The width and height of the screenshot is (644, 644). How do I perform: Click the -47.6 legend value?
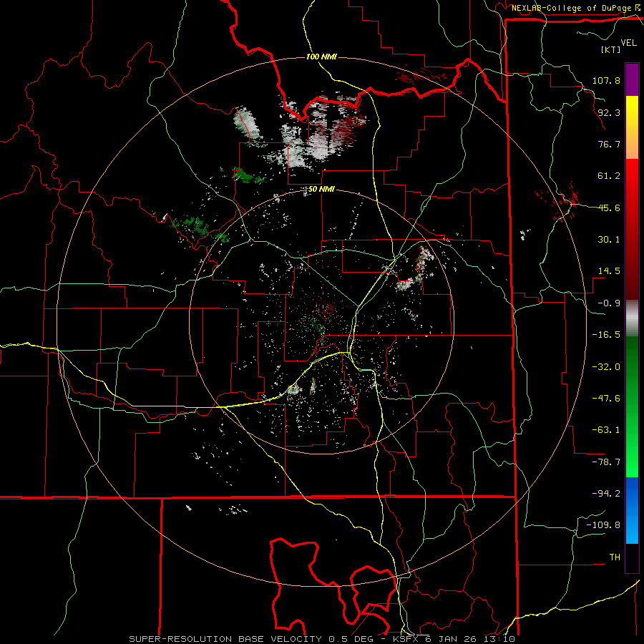click(x=606, y=399)
